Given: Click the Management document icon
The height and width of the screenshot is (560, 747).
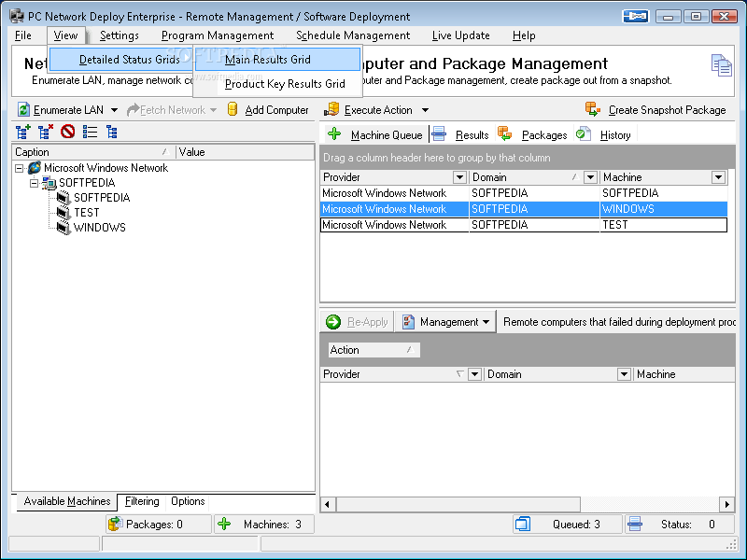Looking at the screenshot, I should 408,322.
